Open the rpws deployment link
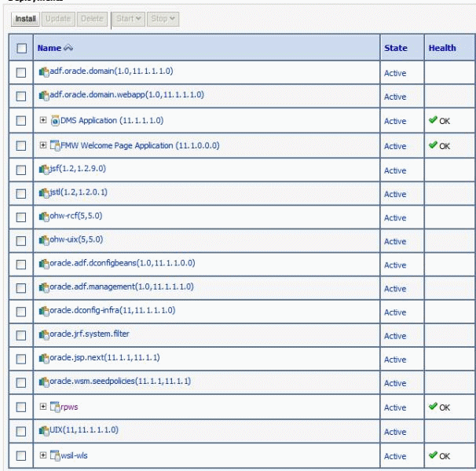Screen dimensions: 476x471 [x=70, y=407]
